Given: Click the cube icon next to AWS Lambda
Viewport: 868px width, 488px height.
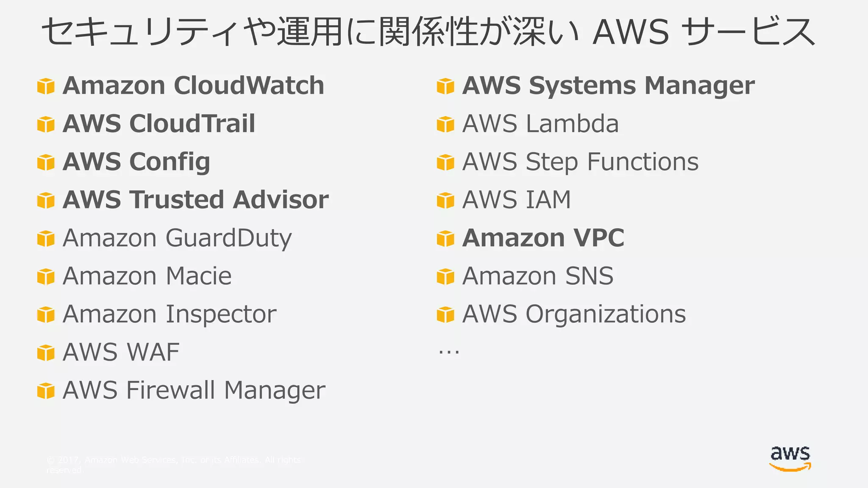Looking at the screenshot, I should coord(445,124).
